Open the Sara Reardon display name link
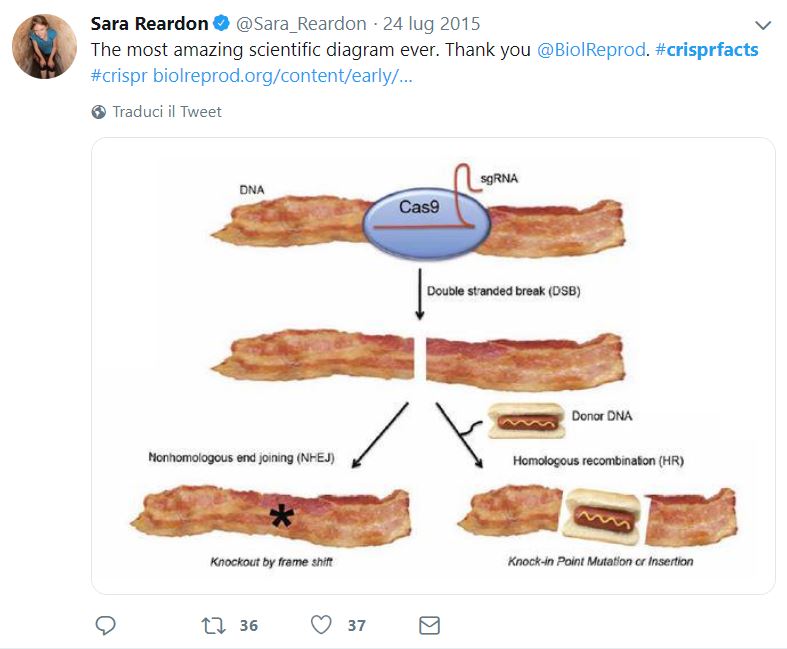 click(149, 24)
